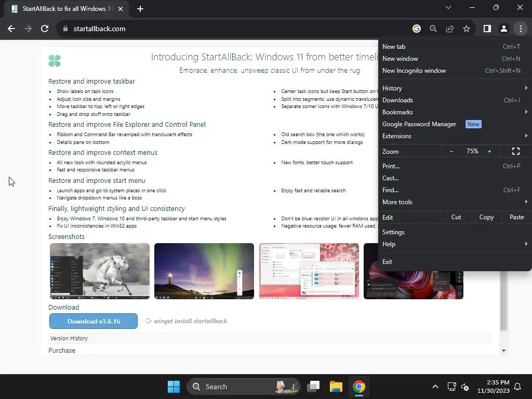The image size is (532, 399).
Task: Reload the startallback.com page
Action: [45, 29]
